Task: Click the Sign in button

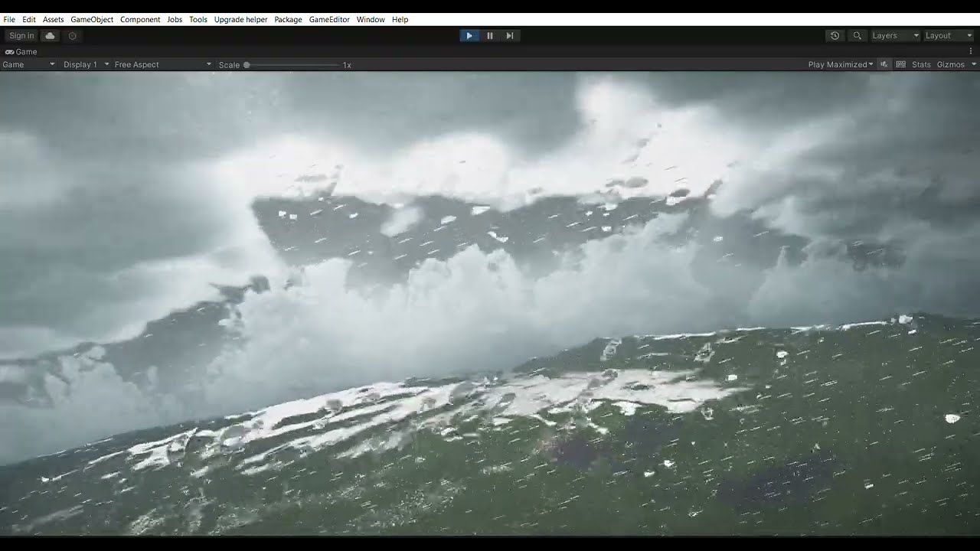Action: [x=21, y=36]
